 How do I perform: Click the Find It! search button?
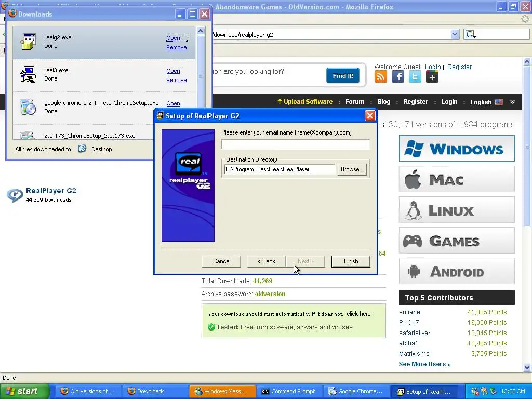point(343,76)
